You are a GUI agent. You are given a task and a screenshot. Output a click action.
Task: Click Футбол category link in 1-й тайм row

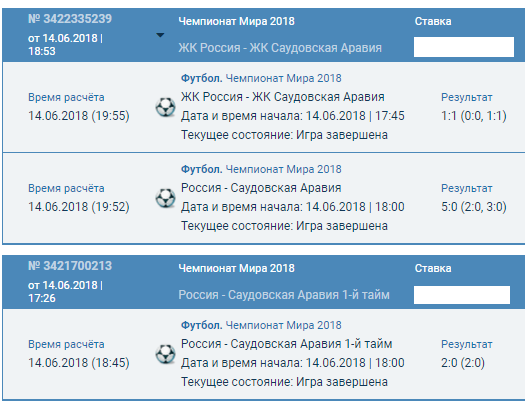(202, 325)
